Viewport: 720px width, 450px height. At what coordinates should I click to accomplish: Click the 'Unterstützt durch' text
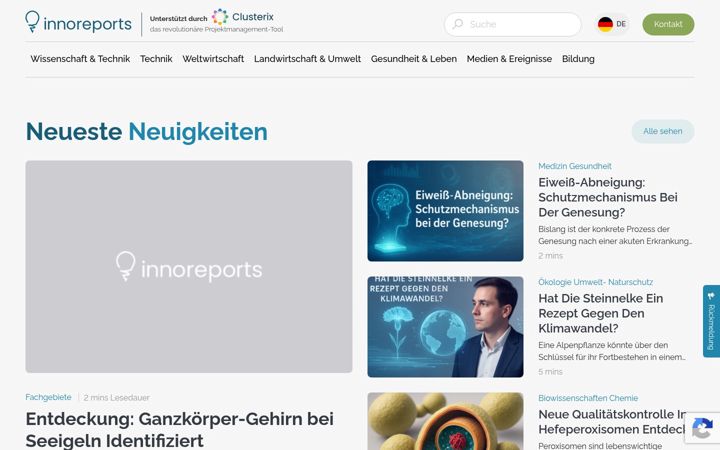coord(178,19)
